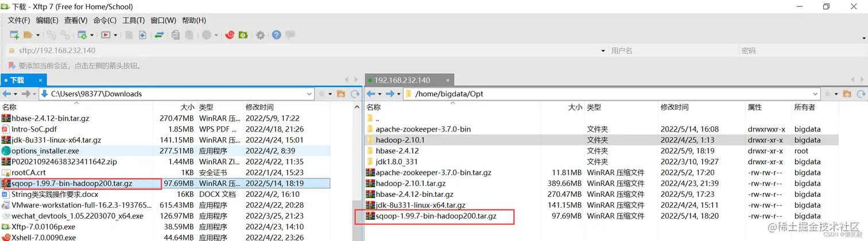Open dropdown arrow beside the Open Session icon
This screenshot has height=241, width=868.
click(x=38, y=35)
